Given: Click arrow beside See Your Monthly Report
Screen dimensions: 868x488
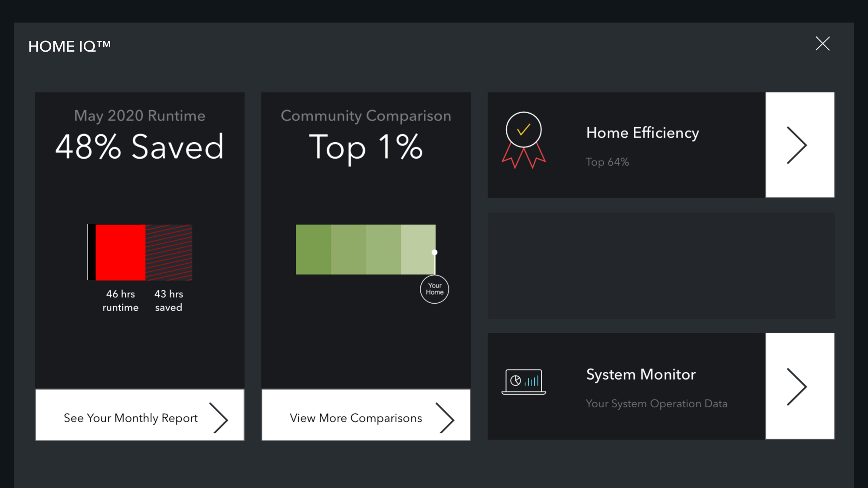Looking at the screenshot, I should pyautogui.click(x=219, y=418).
